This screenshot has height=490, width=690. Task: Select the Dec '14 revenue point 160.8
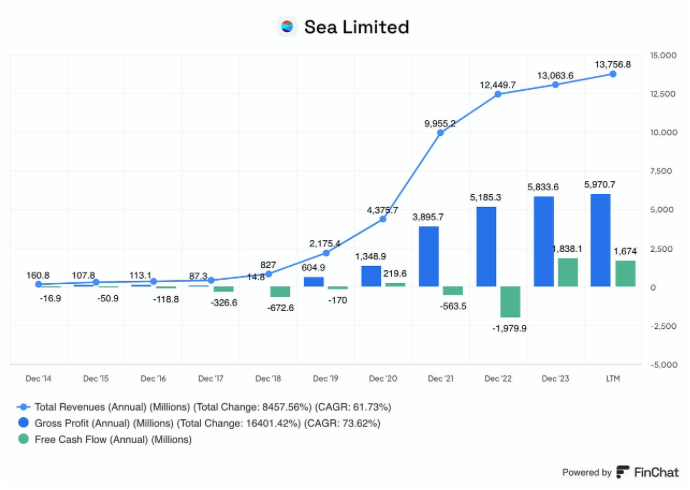click(x=38, y=284)
